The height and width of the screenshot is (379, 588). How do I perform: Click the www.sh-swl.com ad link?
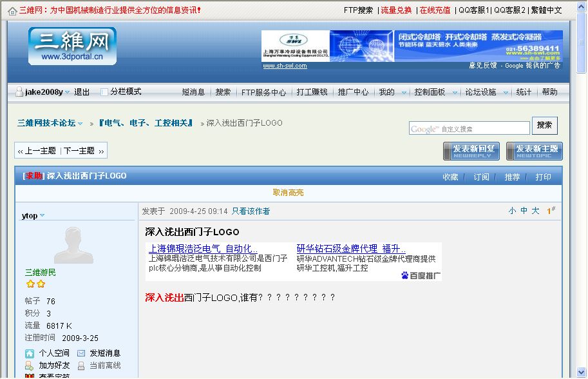(x=285, y=66)
